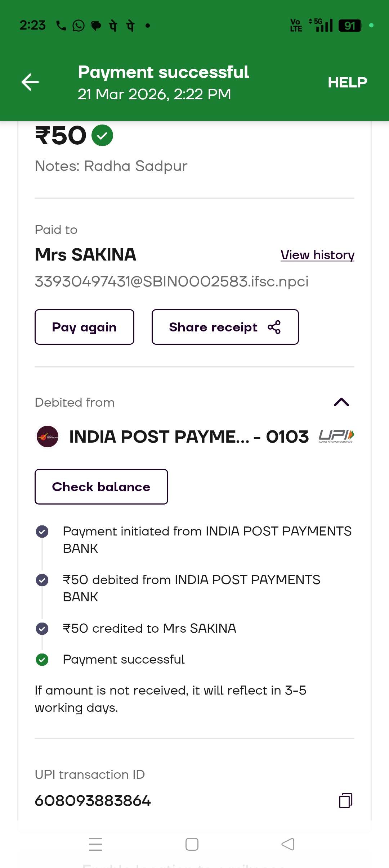Viewport: 389px width, 868px height.
Task: Tap the INDIA POST PAYME... - 0103 account
Action: (189, 437)
